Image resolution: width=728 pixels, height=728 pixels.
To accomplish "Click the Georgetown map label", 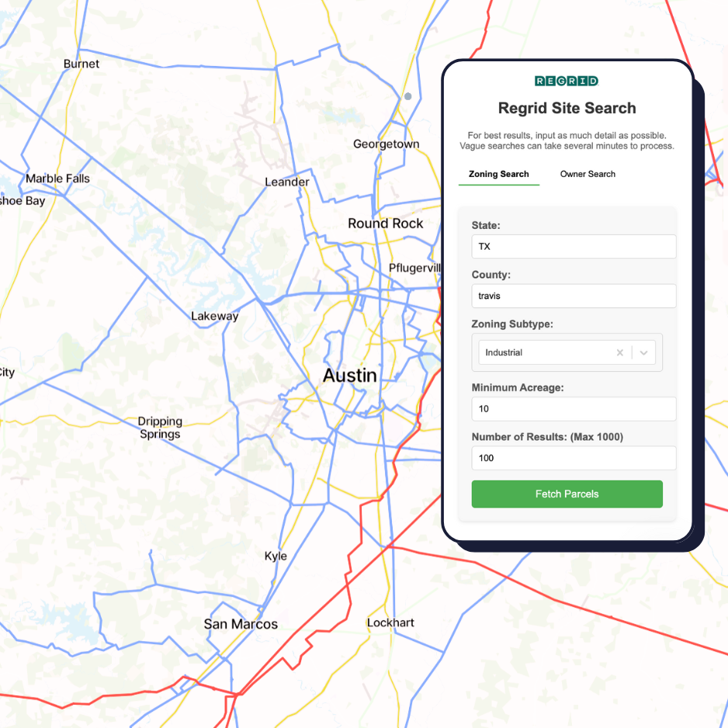I will coord(387,144).
